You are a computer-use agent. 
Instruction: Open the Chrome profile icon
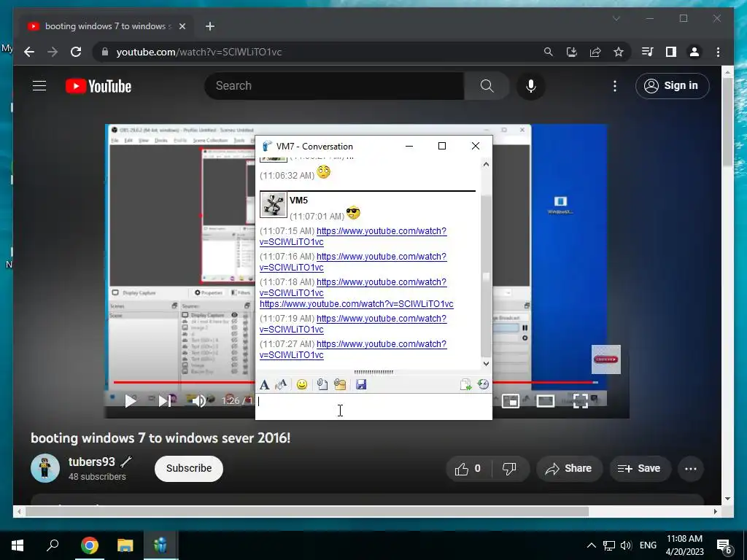[694, 52]
